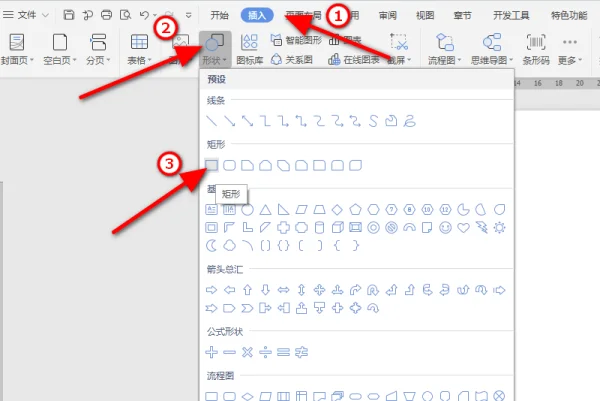The height and width of the screenshot is (401, 600).
Task: Switch to the 开发工具 tab
Action: click(511, 15)
